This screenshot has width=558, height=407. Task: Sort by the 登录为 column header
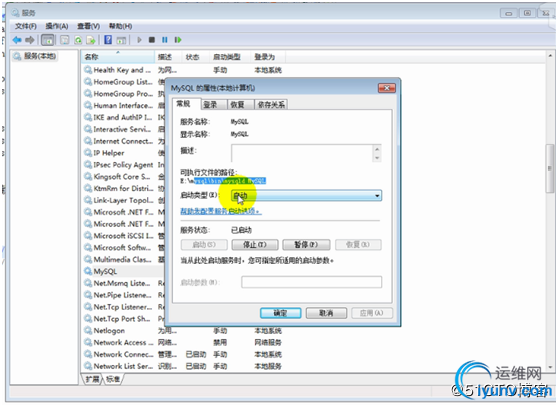pyautogui.click(x=268, y=57)
